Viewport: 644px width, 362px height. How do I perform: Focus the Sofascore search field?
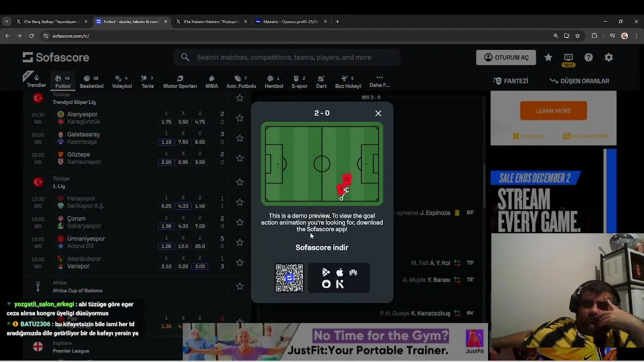pos(287,57)
